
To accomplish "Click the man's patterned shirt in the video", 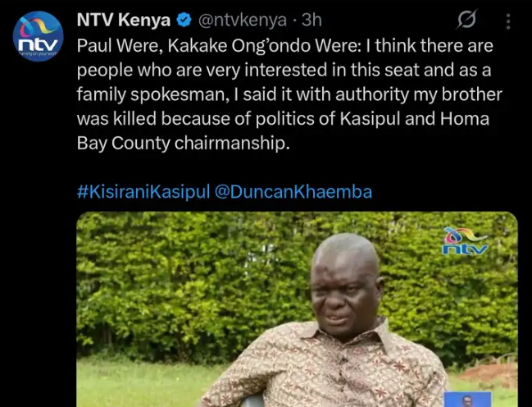I will tap(325, 368).
